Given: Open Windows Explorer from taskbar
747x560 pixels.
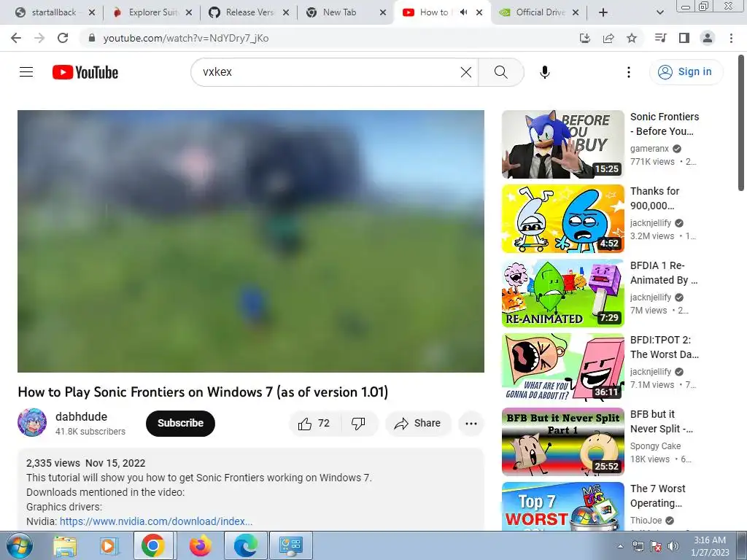Looking at the screenshot, I should pyautogui.click(x=65, y=545).
